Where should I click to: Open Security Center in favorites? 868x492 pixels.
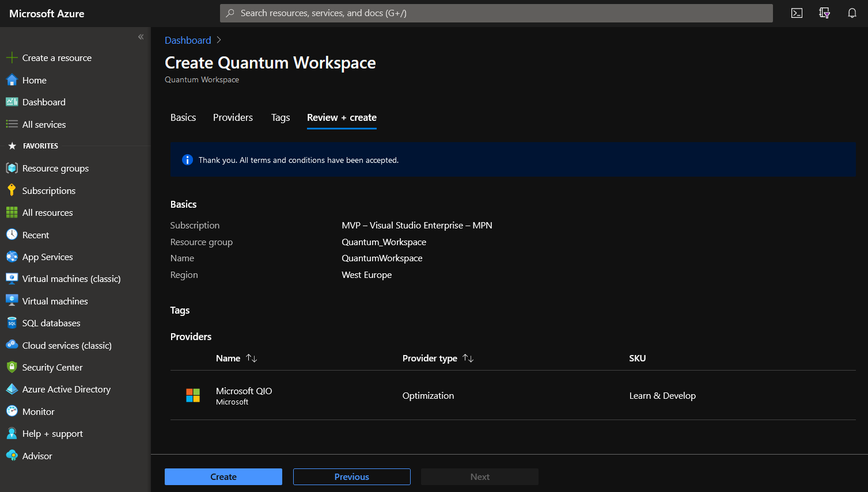pyautogui.click(x=52, y=367)
